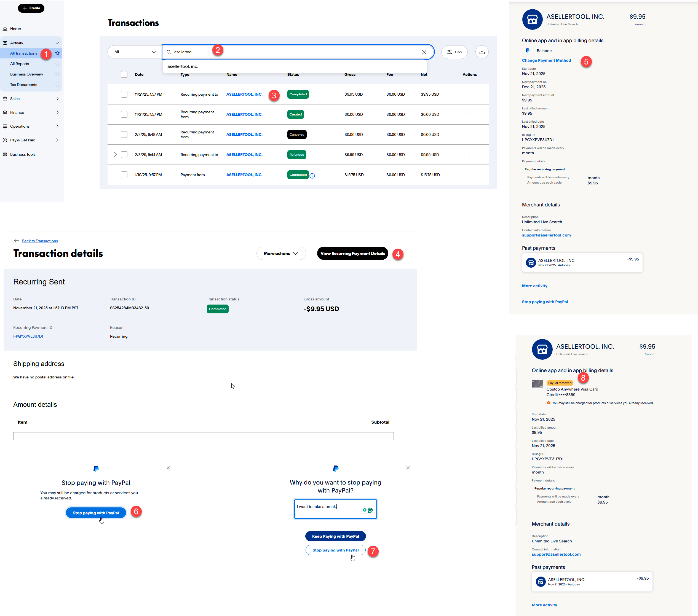Check the 2/3/25 9:44 AM transaction checkbox

click(124, 155)
